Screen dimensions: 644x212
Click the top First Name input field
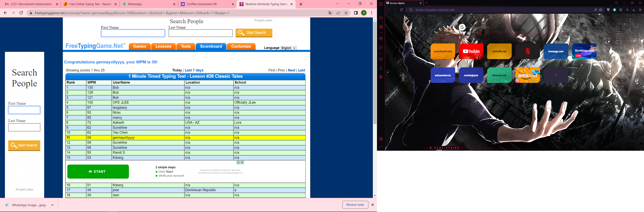(133, 33)
